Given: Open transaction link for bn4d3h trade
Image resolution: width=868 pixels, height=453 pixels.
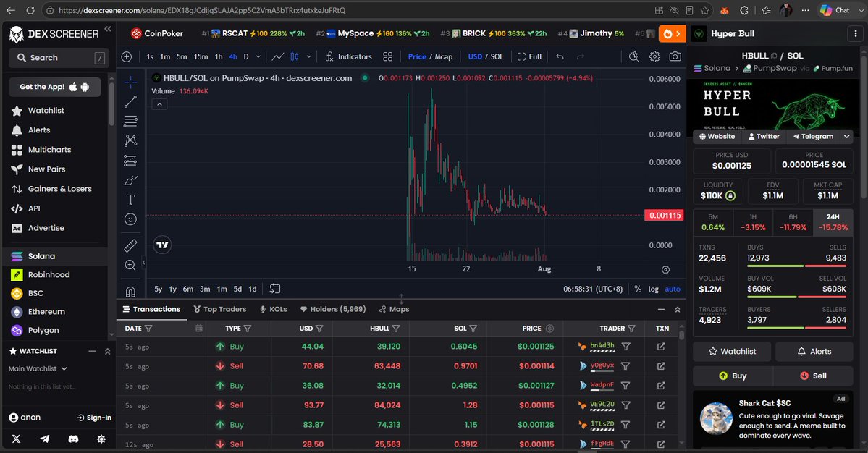Looking at the screenshot, I should tap(661, 346).
